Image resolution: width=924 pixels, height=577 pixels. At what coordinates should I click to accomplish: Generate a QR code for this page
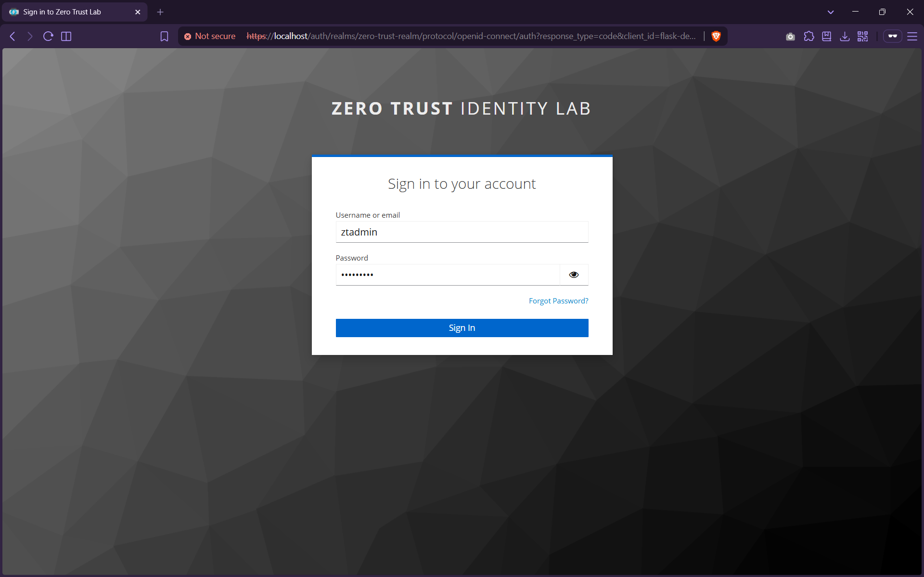(x=862, y=36)
